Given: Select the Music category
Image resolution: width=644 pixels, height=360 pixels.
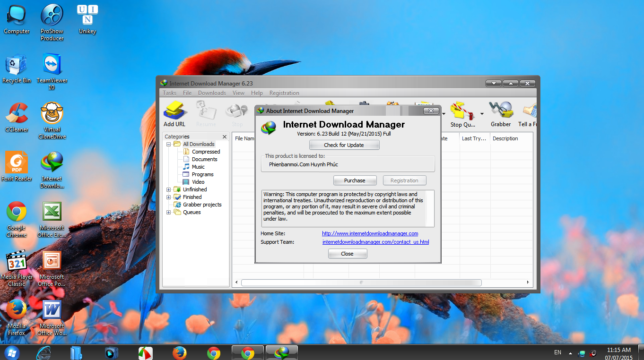Looking at the screenshot, I should coord(198,167).
